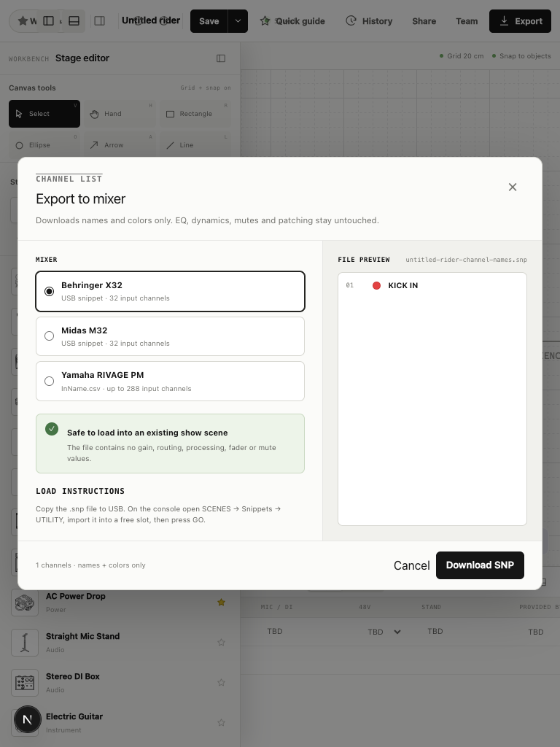560x747 pixels.
Task: Click the red KICK IN color dot
Action: point(376,285)
